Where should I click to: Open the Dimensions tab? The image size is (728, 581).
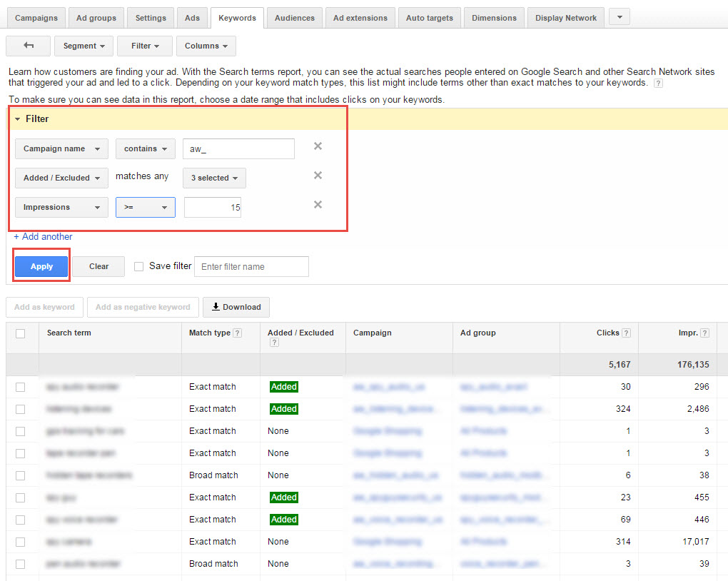[x=494, y=18]
